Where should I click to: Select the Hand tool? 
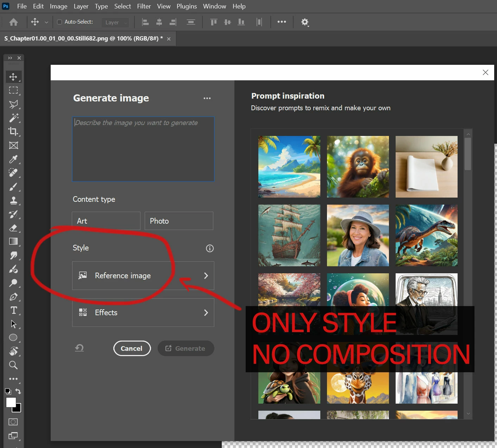[x=13, y=351]
